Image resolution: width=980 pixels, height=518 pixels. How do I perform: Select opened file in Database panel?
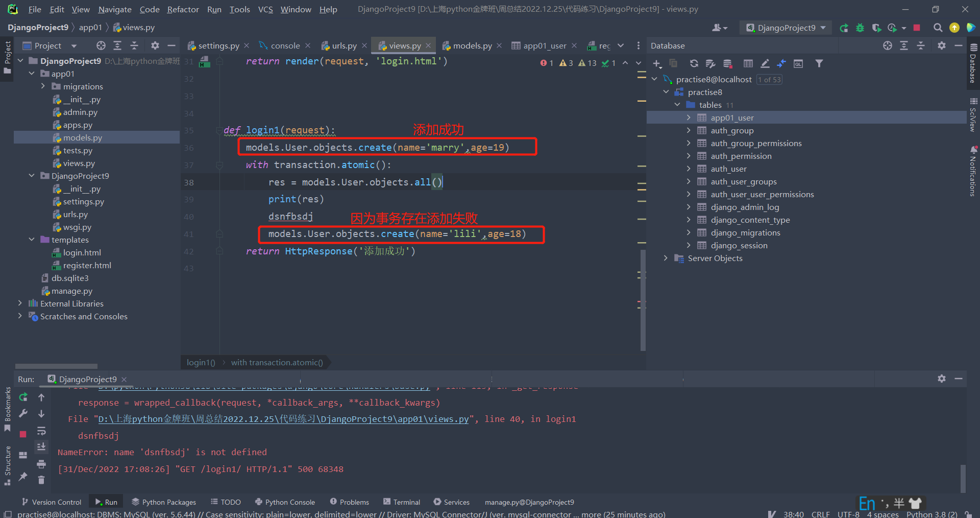(x=888, y=45)
